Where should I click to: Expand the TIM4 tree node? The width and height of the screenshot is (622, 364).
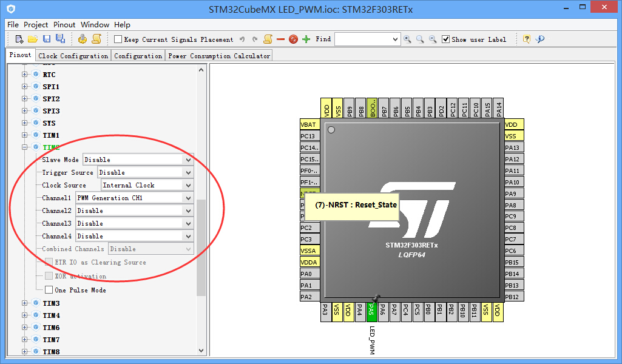point(25,315)
